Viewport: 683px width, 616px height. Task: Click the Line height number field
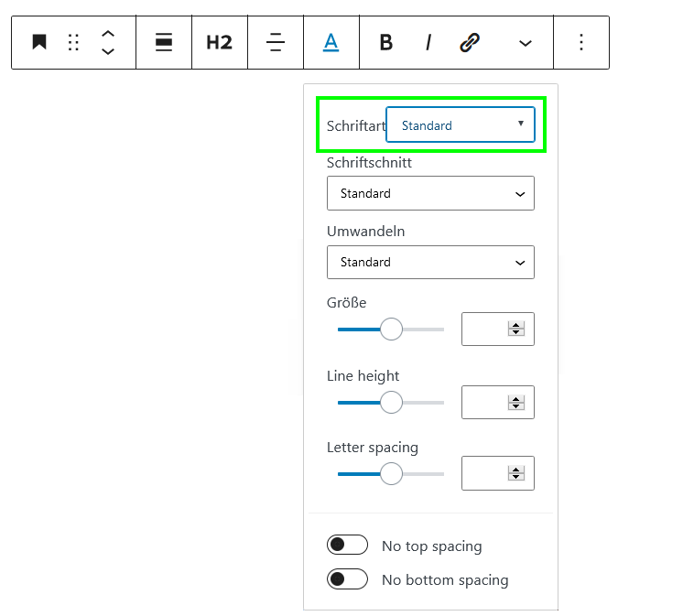coord(498,402)
